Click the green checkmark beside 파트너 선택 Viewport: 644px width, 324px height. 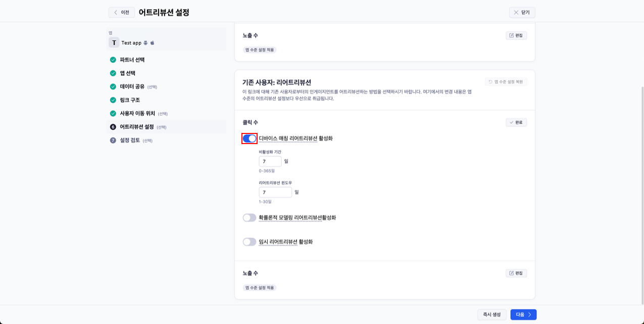113,60
